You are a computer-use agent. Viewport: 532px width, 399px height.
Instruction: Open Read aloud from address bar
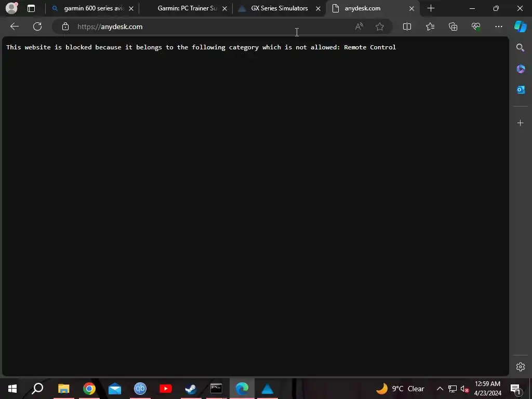tap(359, 26)
